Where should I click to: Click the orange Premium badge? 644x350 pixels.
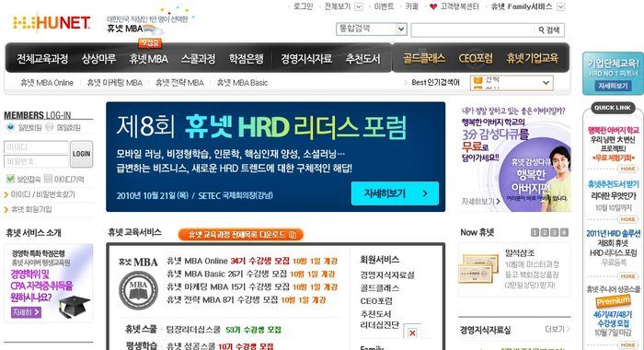[614, 301]
